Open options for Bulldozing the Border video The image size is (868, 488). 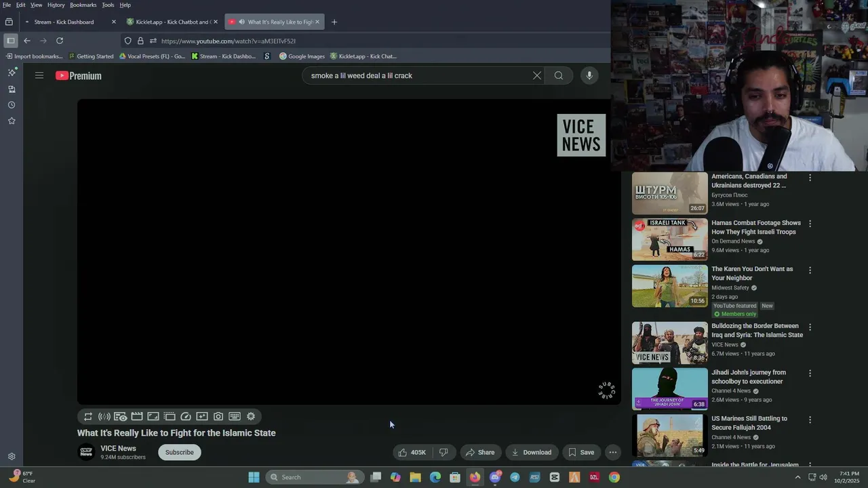(x=810, y=327)
